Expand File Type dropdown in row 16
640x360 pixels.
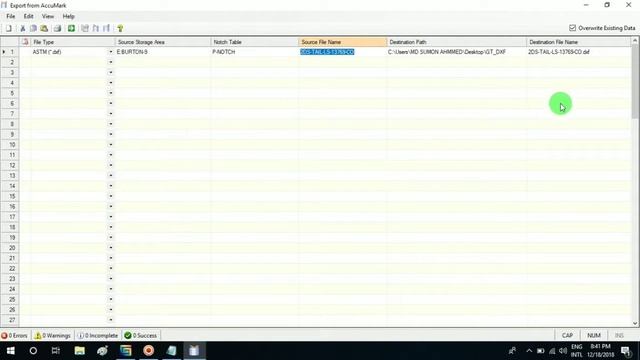click(x=111, y=207)
